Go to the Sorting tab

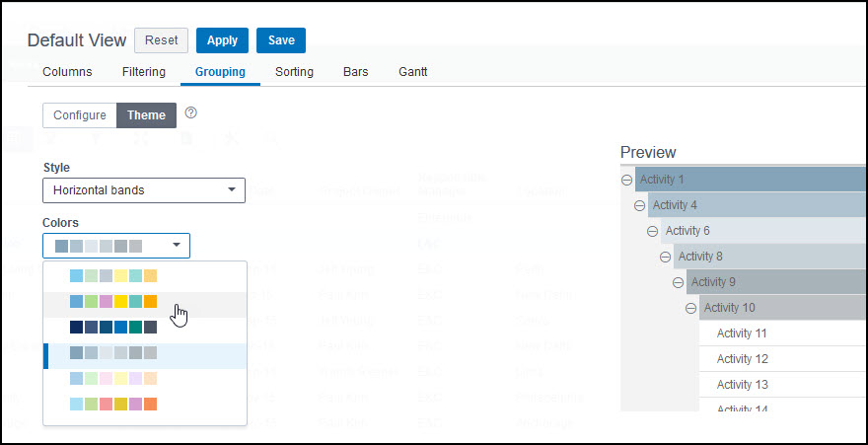tap(295, 72)
